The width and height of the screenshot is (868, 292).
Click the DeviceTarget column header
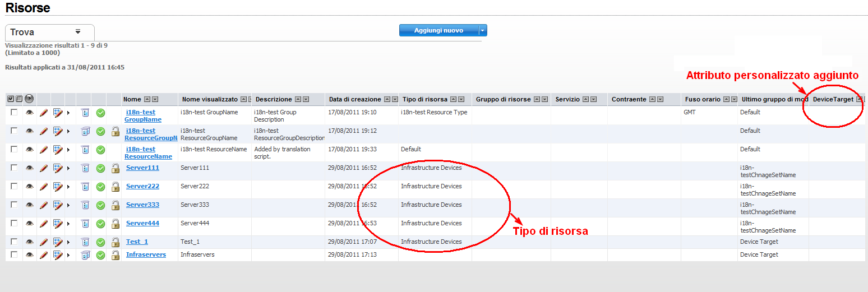pos(833,99)
